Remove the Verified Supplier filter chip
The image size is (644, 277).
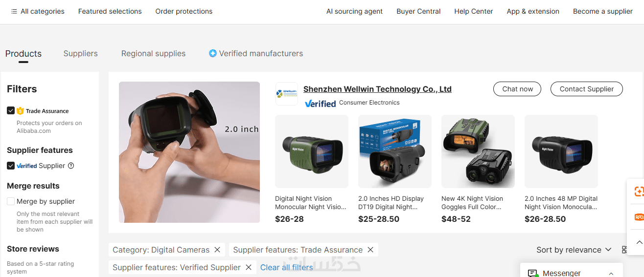[x=249, y=267]
